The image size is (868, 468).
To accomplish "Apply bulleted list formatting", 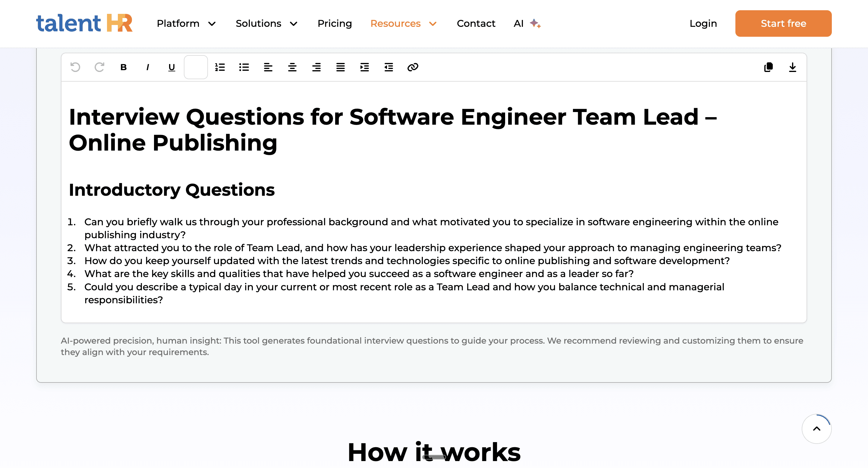I will (244, 67).
